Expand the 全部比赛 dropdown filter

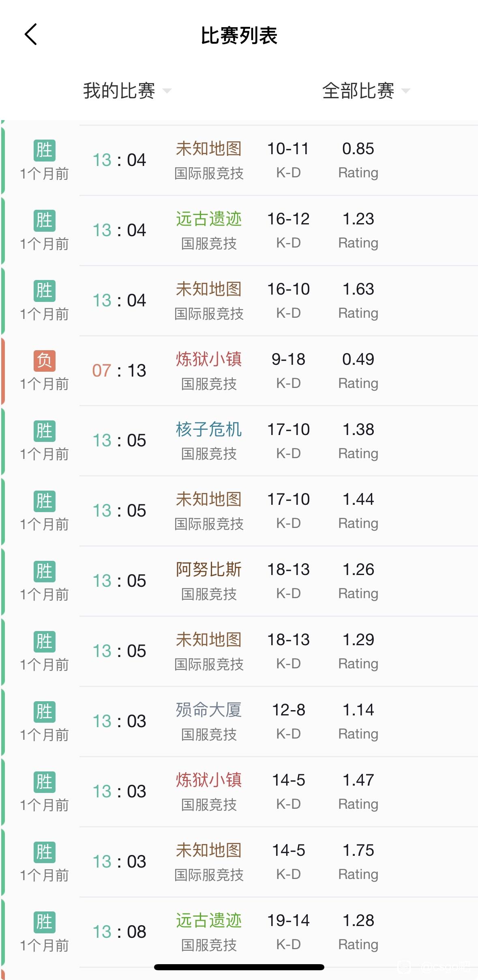point(366,90)
